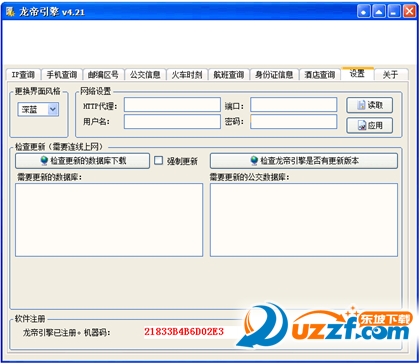Open the 航班查询 tab

tap(229, 75)
